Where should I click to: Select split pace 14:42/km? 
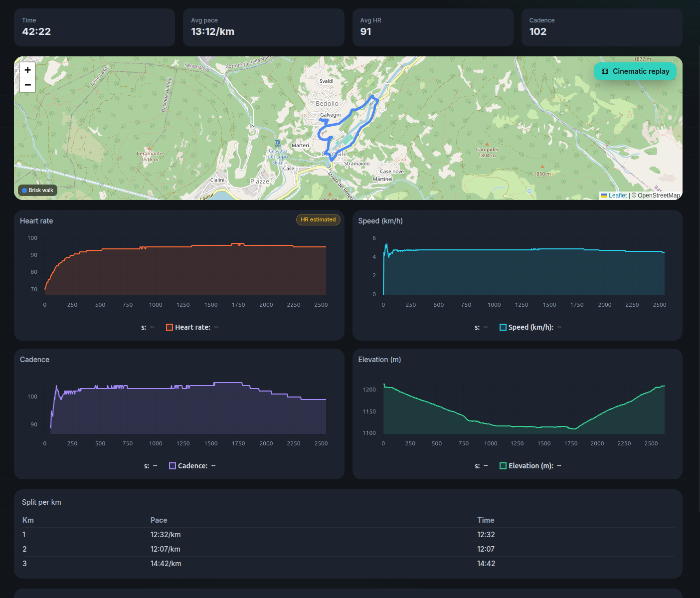(x=166, y=564)
